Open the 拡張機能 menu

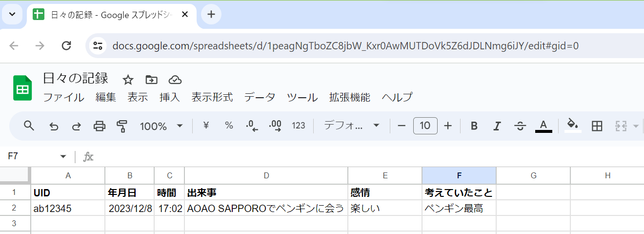click(x=350, y=97)
